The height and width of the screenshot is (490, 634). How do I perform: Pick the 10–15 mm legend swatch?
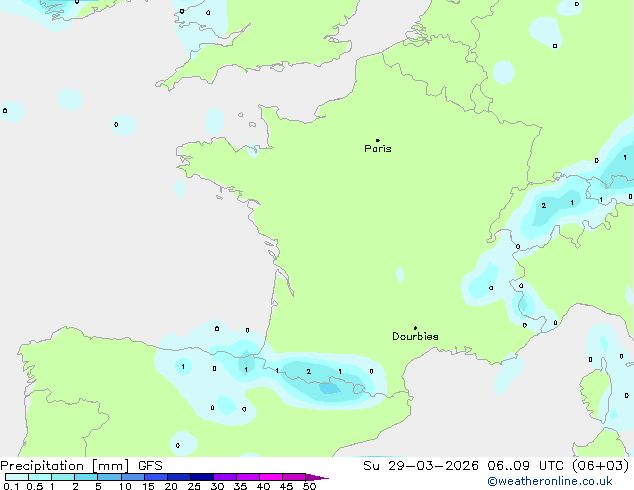tap(132, 477)
